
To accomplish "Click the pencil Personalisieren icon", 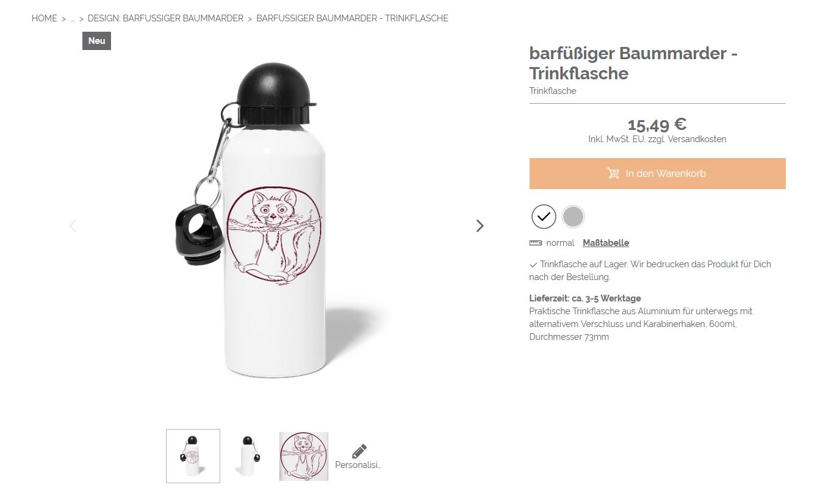I will pyautogui.click(x=359, y=452).
